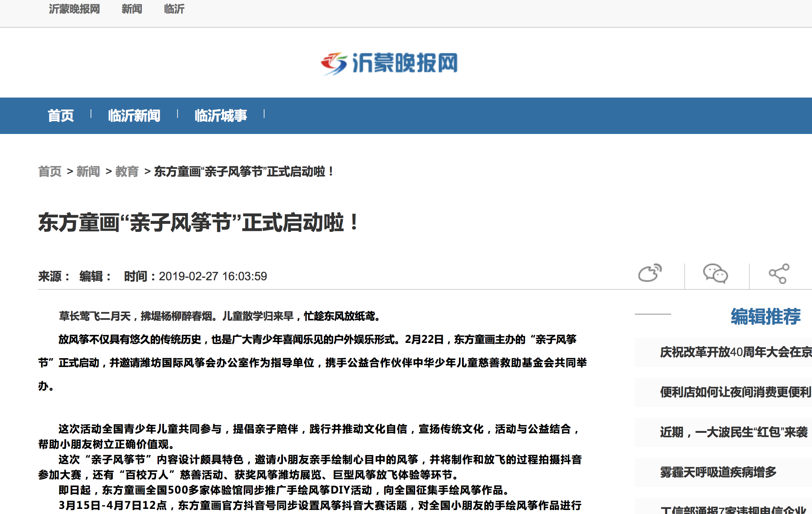Click 临沂 link in top bar
812x514 pixels.
[174, 9]
